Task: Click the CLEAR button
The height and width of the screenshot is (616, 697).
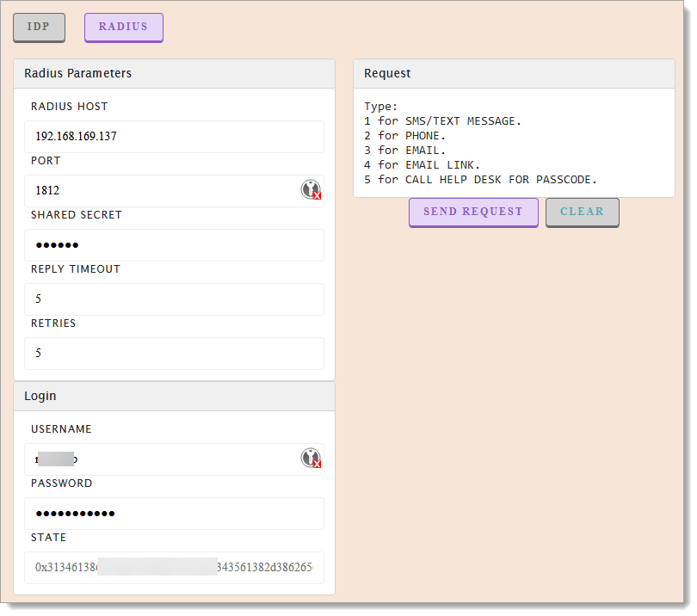Action: tap(582, 212)
